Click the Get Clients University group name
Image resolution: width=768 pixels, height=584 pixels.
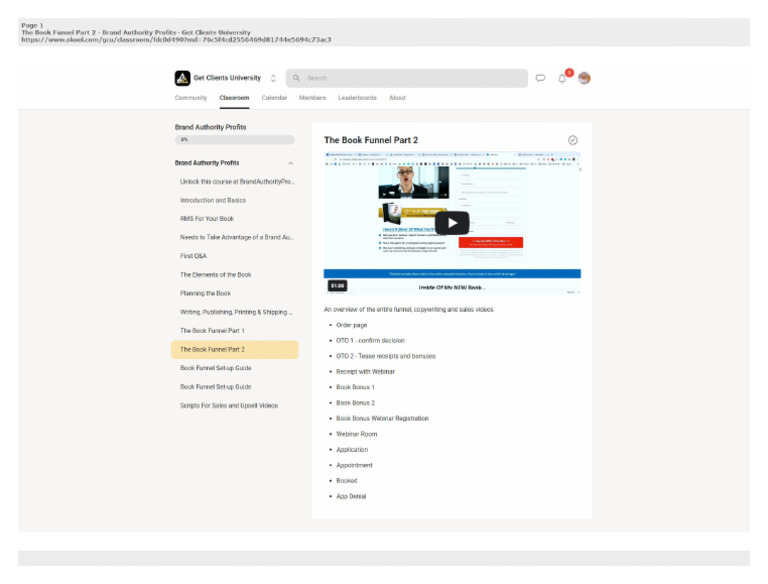tap(227, 78)
